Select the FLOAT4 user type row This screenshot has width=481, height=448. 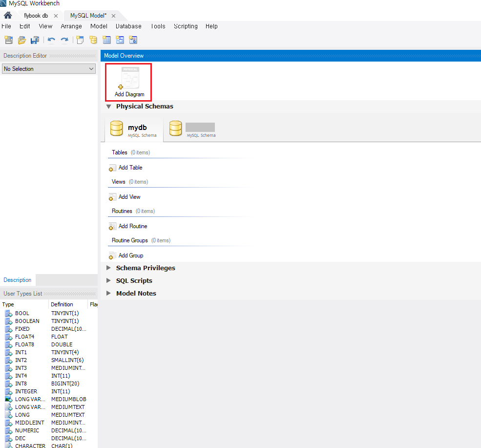pos(49,337)
